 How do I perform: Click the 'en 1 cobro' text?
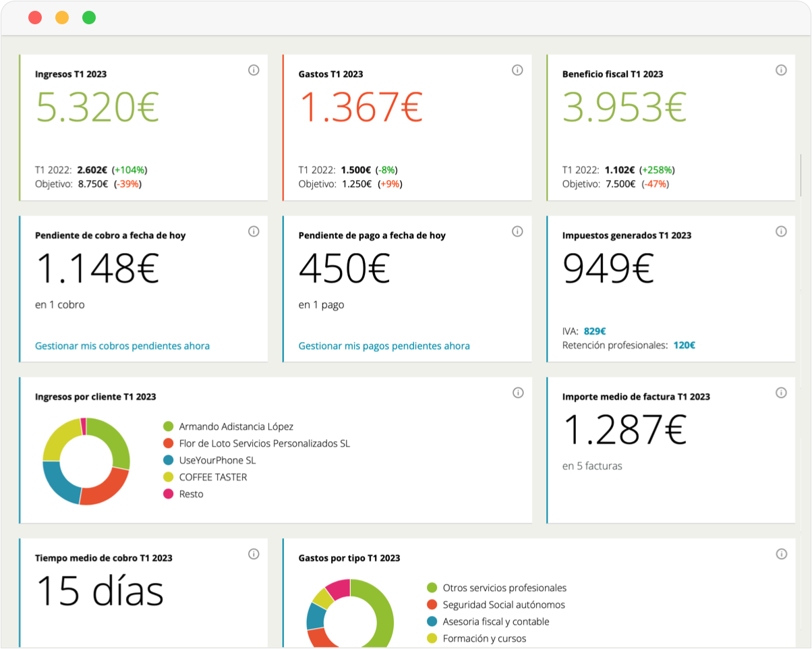(60, 304)
